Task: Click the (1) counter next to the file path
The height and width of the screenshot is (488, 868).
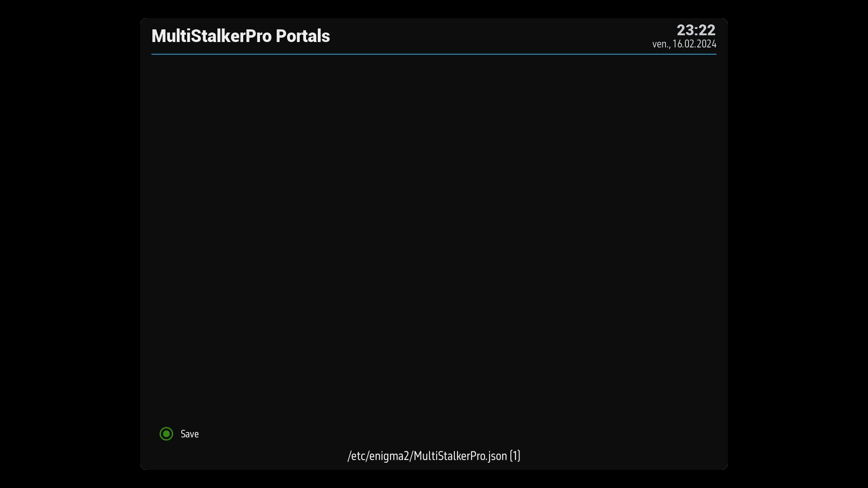Action: (515, 456)
